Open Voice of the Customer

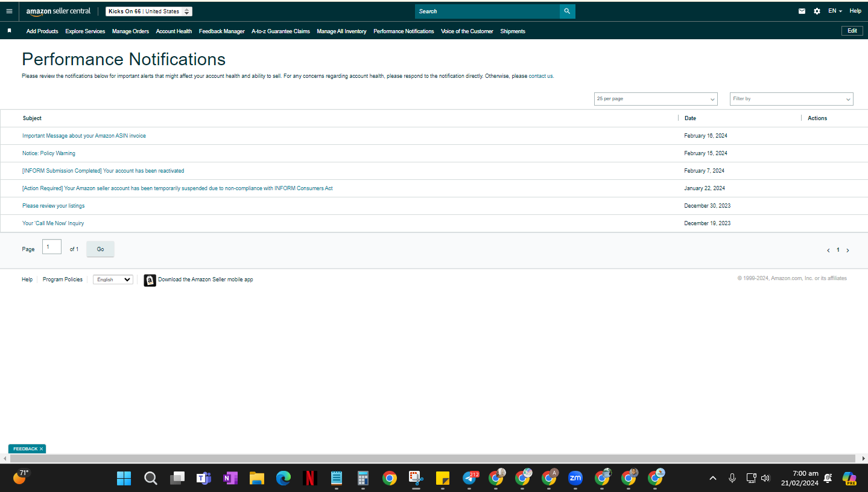pyautogui.click(x=467, y=31)
